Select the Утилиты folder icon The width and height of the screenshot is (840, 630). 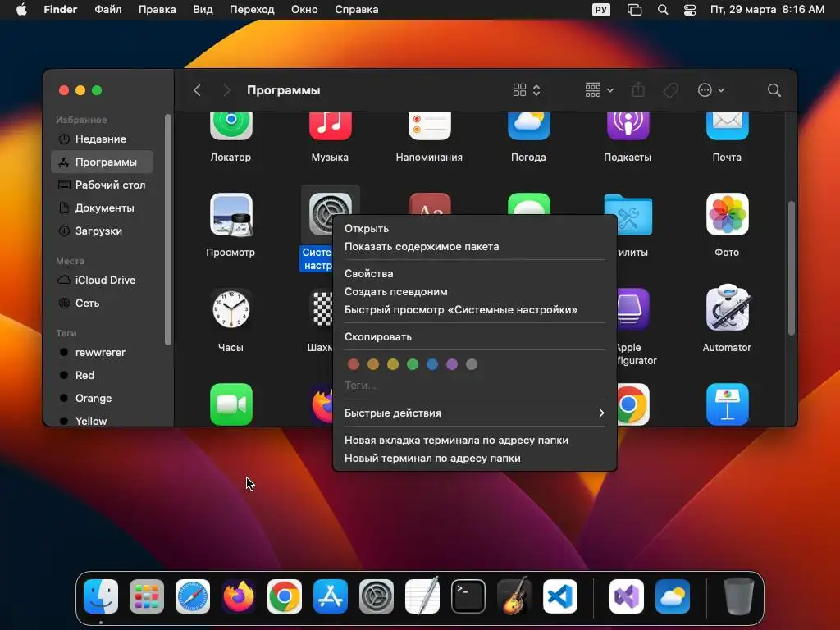point(635,214)
